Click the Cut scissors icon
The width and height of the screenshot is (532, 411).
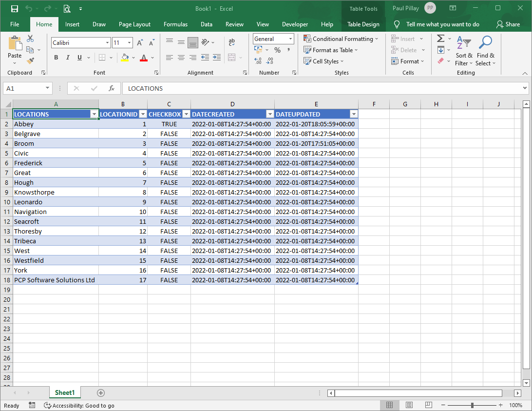[x=30, y=39]
